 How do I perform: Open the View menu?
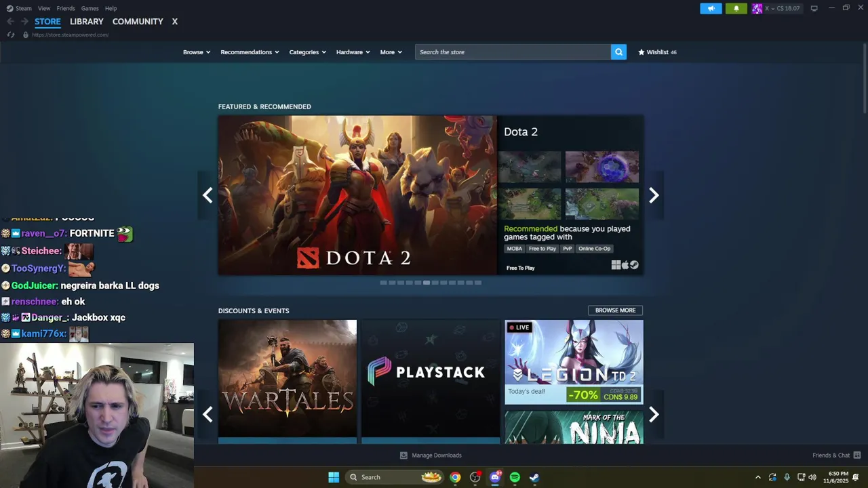[x=44, y=8]
